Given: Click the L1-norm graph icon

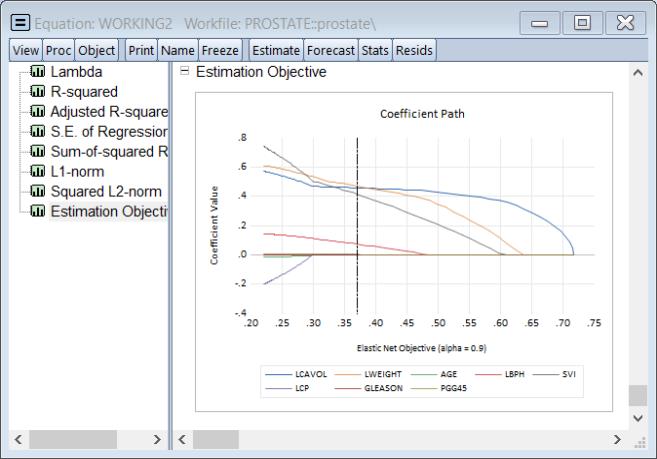Looking at the screenshot, I should coord(38,172).
